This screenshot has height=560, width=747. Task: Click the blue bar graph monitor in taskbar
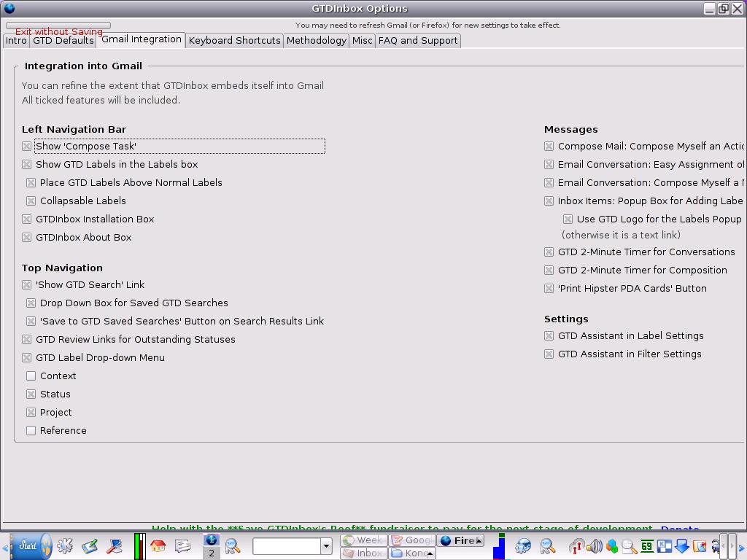coord(499,546)
